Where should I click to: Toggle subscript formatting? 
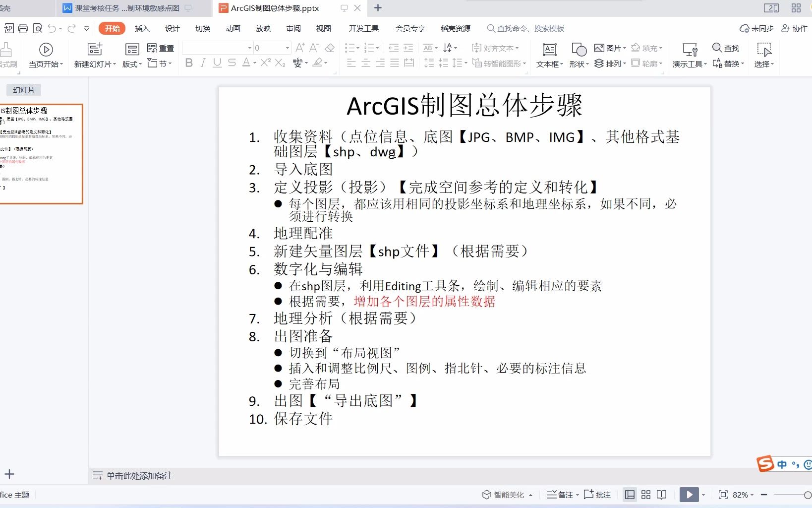pyautogui.click(x=280, y=63)
